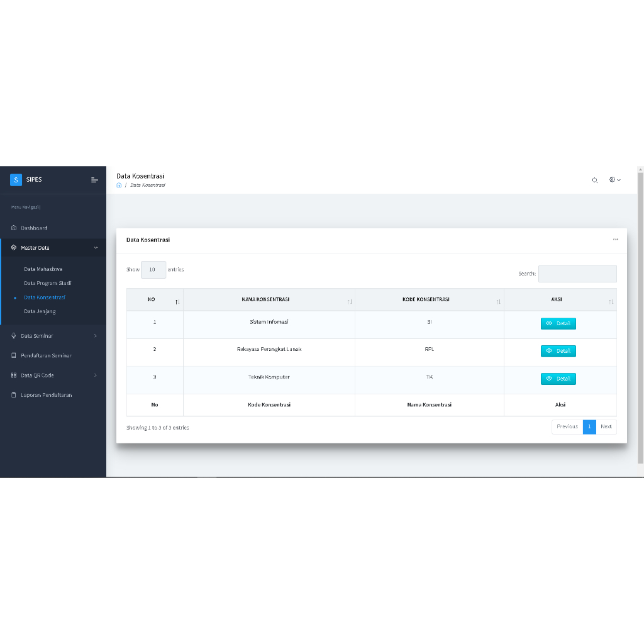Open Laporan Pendaftaran menu item
This screenshot has width=644, height=644.
coord(53,395)
